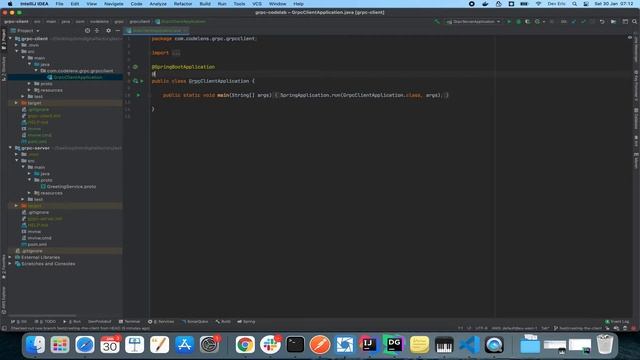The width and height of the screenshot is (640, 360).
Task: Open the Project view selector dropdown
Action: [x=25, y=31]
